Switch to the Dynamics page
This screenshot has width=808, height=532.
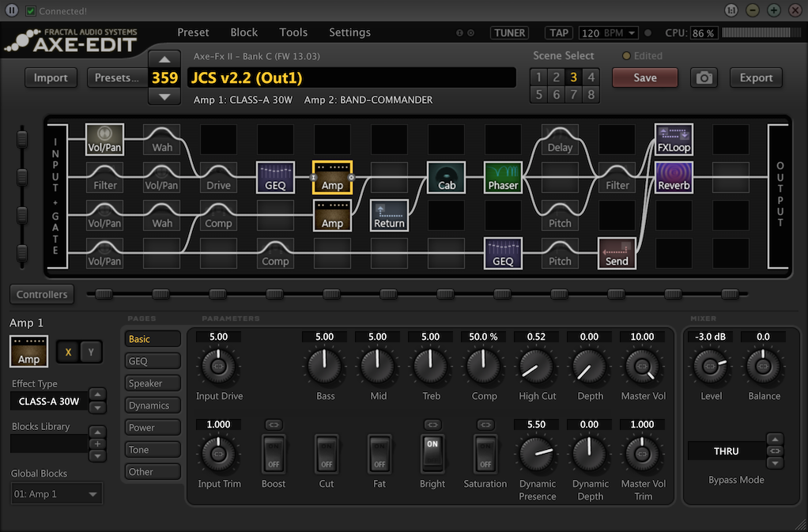point(153,406)
